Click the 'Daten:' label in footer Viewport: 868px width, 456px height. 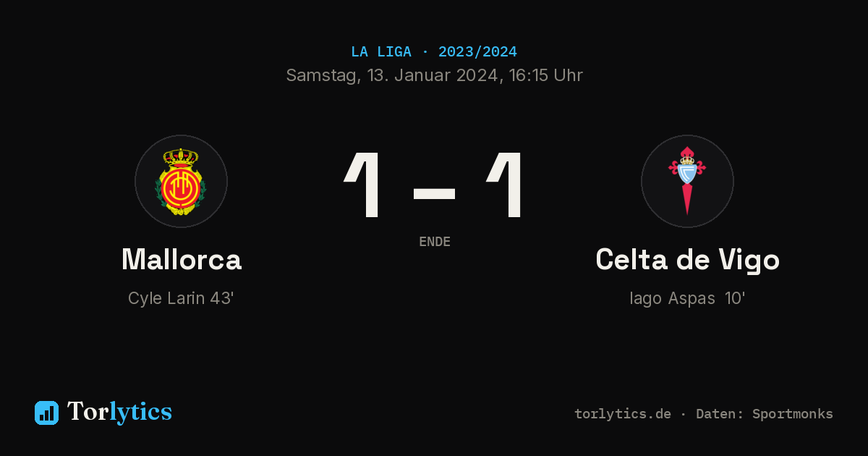pos(720,414)
